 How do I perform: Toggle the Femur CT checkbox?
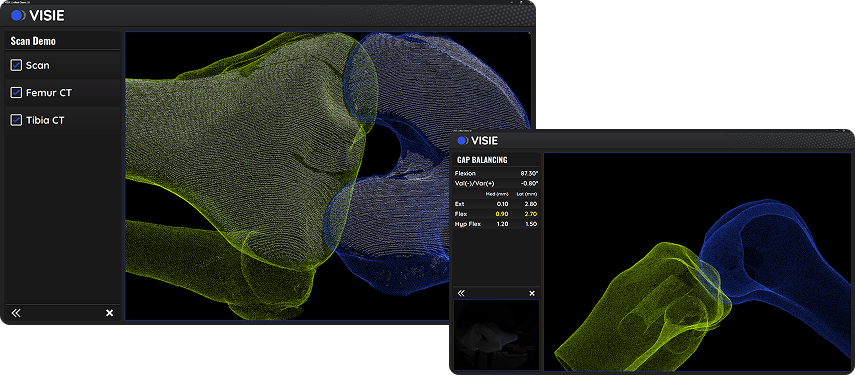coord(16,93)
